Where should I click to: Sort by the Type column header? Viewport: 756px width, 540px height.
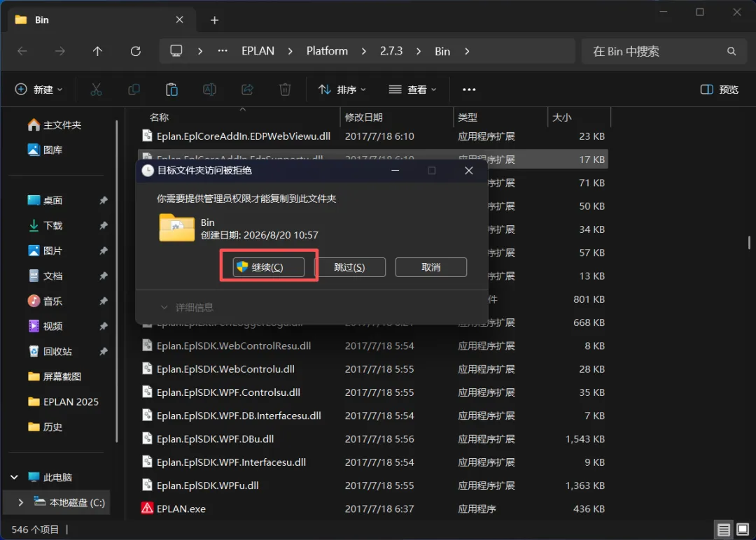[467, 118]
